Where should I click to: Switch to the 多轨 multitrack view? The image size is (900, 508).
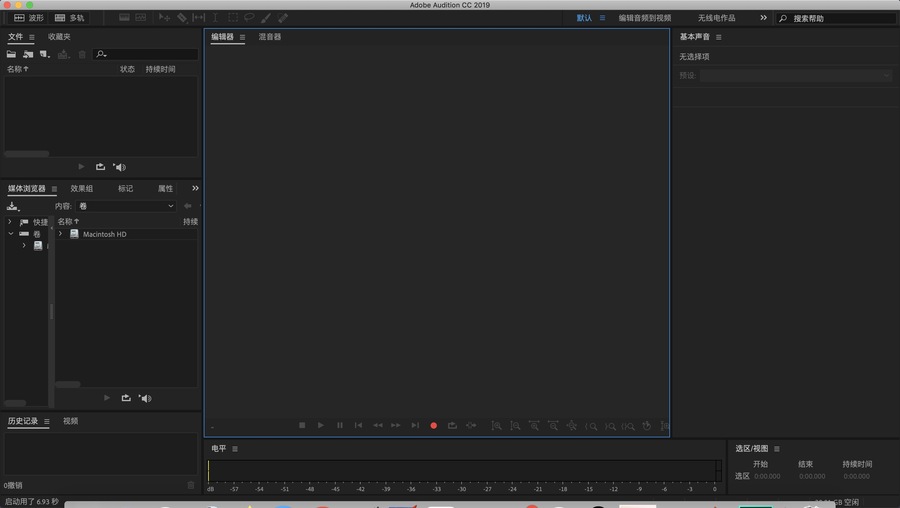click(x=69, y=18)
